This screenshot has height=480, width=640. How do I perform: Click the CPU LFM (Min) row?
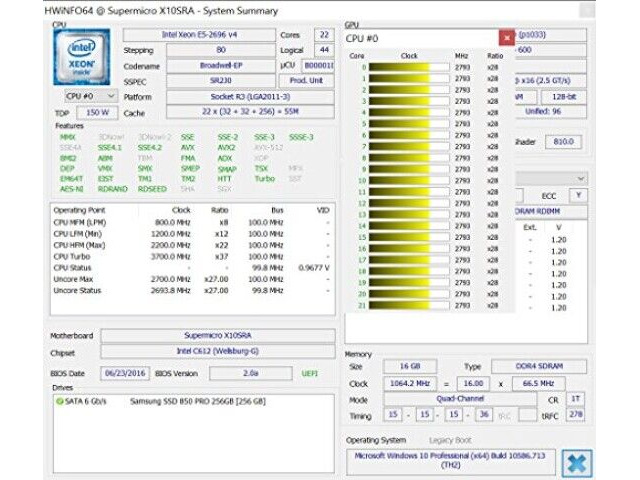tap(192, 234)
